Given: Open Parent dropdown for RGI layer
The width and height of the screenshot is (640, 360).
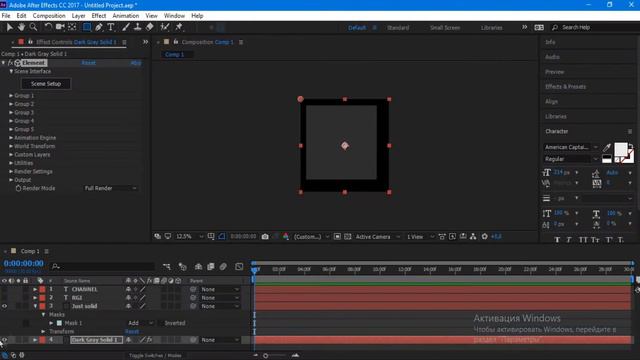Looking at the screenshot, I should (x=220, y=298).
